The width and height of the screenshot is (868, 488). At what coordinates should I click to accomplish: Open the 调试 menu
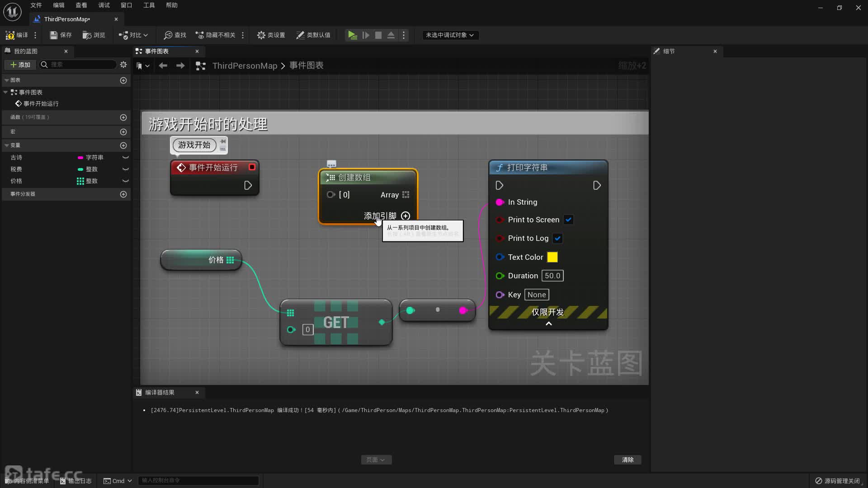click(104, 5)
